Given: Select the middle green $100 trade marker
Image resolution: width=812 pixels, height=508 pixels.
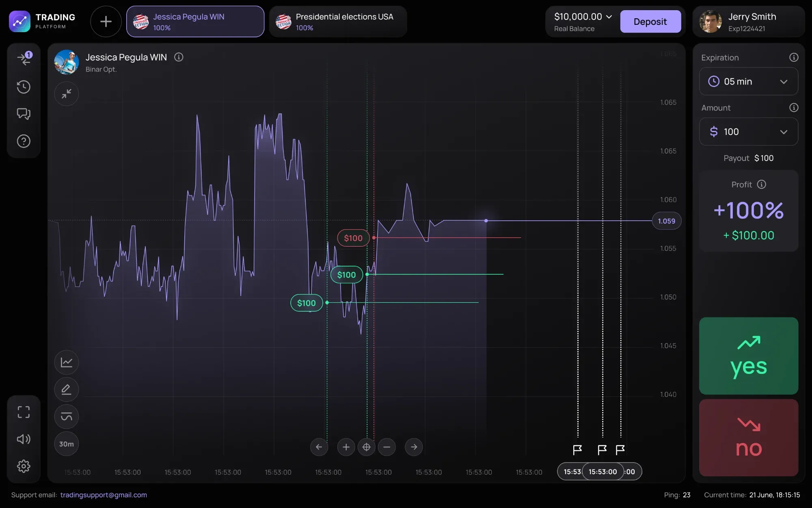Looking at the screenshot, I should point(346,275).
